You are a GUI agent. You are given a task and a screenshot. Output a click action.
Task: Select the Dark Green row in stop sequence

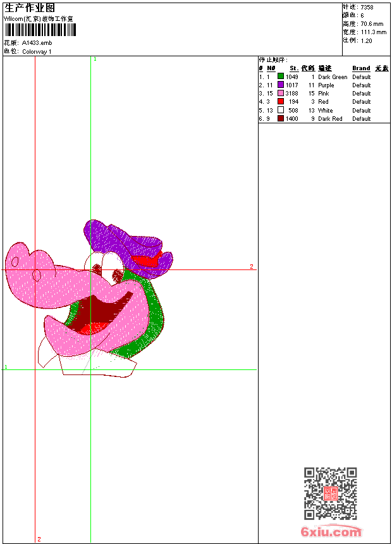click(x=324, y=77)
